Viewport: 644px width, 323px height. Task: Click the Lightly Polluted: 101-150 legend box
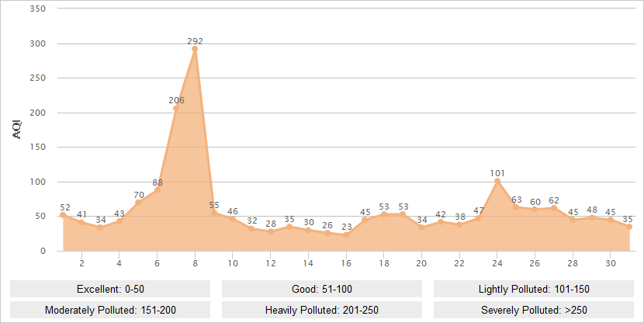(534, 289)
